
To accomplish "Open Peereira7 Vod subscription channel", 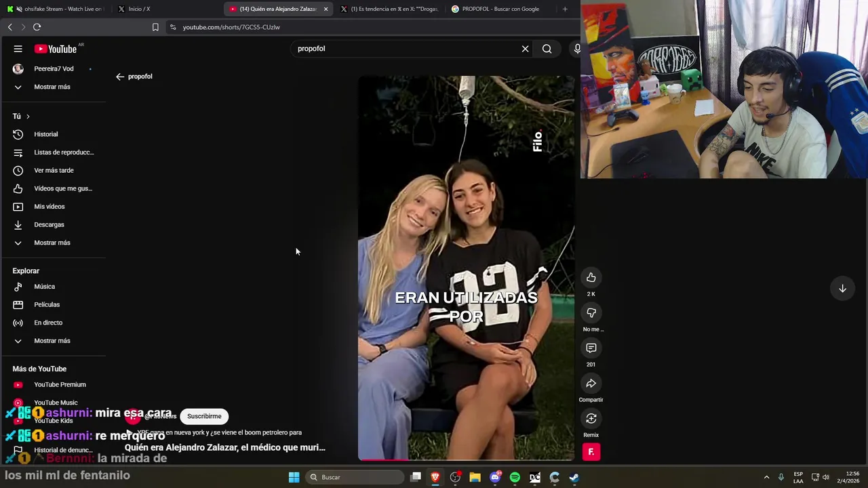I will [x=53, y=68].
